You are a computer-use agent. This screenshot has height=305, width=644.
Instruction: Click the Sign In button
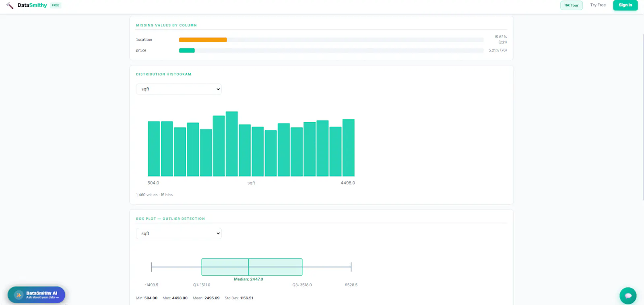625,5
